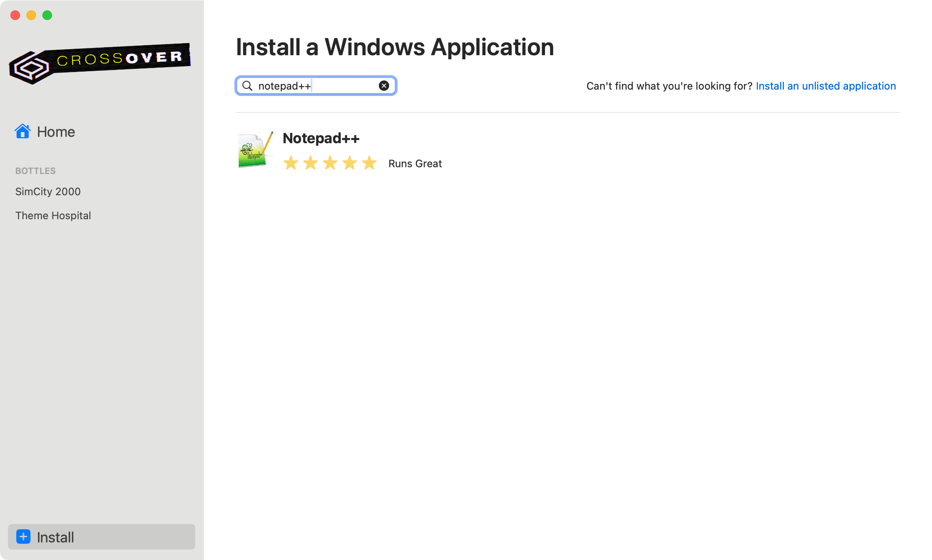Click the Install plus icon button
This screenshot has width=932, height=560.
(x=23, y=537)
